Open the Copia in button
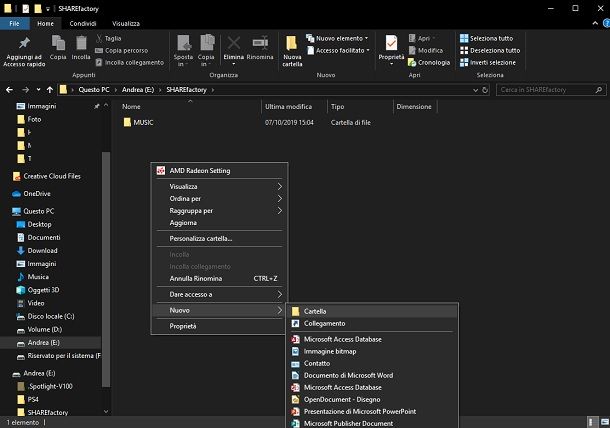 click(206, 51)
